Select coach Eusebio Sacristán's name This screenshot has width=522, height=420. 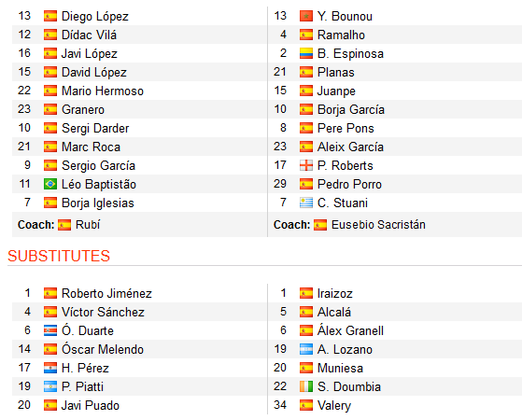(378, 225)
